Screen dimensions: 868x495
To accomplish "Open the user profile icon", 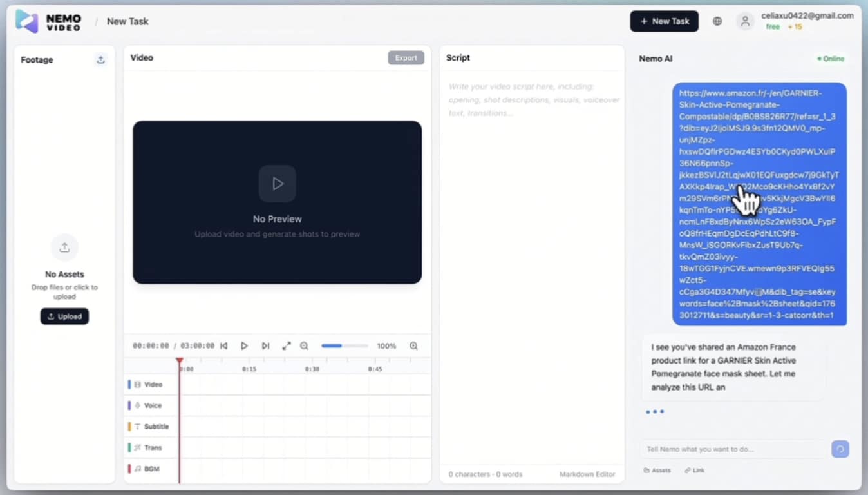I will coord(745,21).
